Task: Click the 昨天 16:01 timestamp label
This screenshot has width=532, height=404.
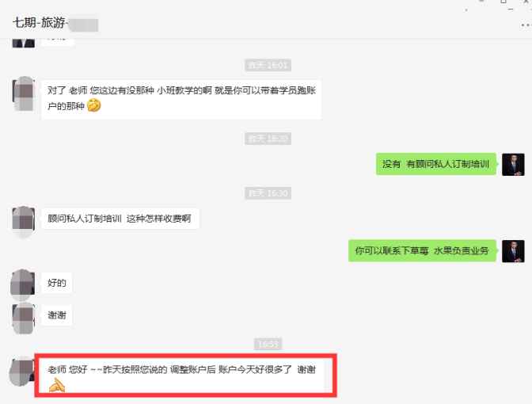Action: [268, 65]
